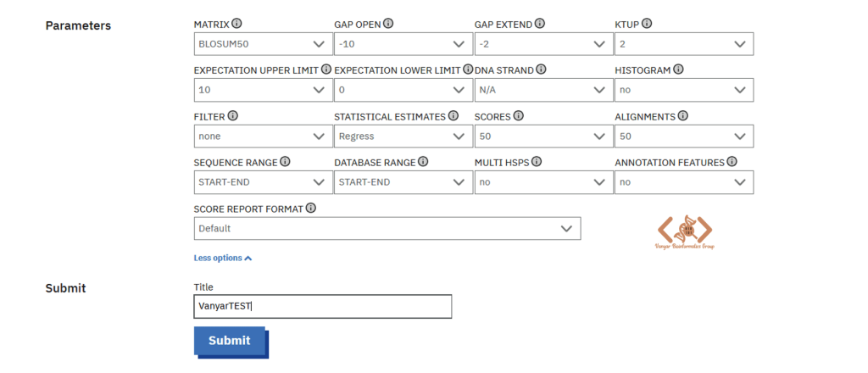Click the GAP OPEN info icon
The height and width of the screenshot is (373, 868).
click(x=388, y=24)
